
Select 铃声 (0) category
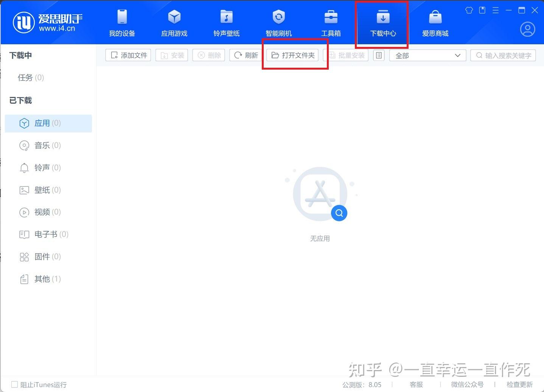pos(48,168)
